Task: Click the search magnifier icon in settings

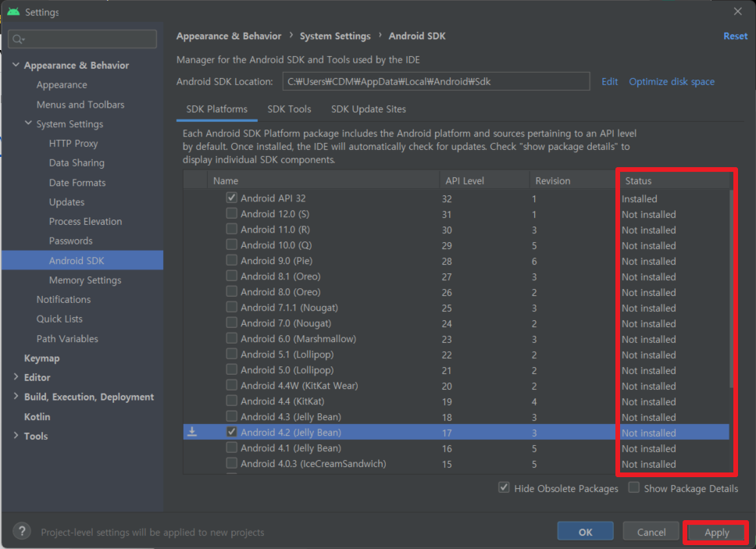Action: pos(18,39)
